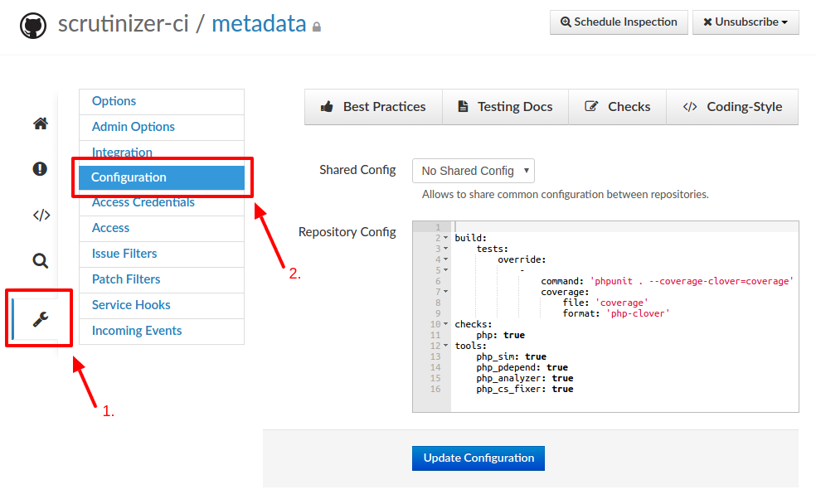Click the 'coverage' file value
The image size is (816, 504).
click(621, 303)
